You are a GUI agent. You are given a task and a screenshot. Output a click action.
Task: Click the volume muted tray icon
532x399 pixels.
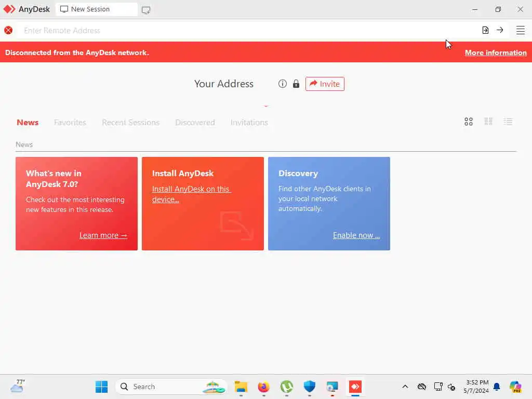(451, 387)
